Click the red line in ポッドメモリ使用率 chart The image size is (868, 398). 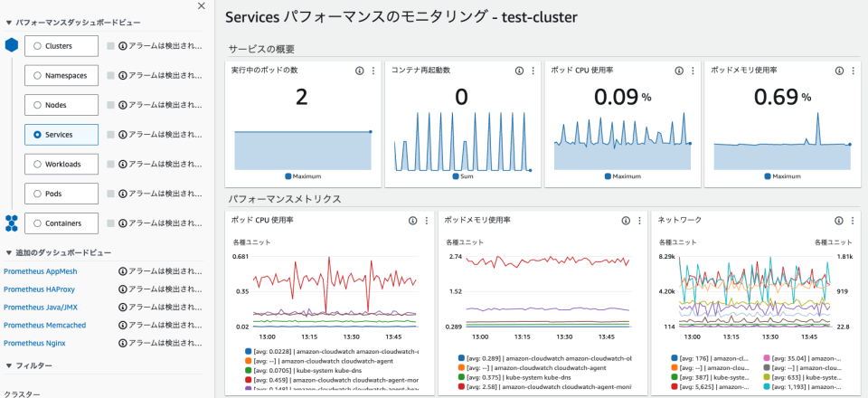click(x=548, y=261)
